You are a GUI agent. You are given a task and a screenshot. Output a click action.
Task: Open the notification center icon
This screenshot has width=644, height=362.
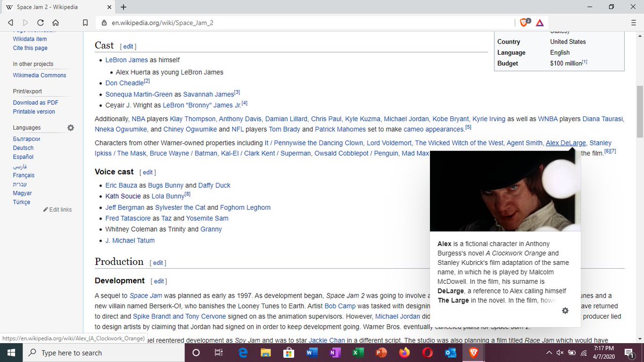(629, 352)
